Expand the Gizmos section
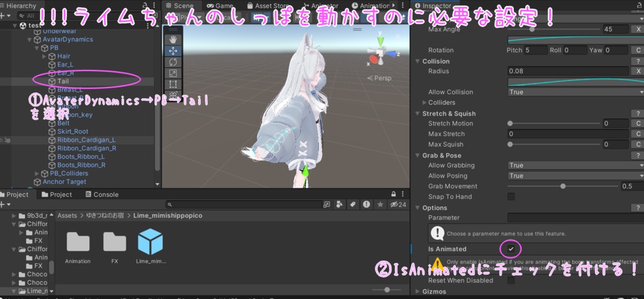Viewport: 644px width, 299px height. (418, 291)
